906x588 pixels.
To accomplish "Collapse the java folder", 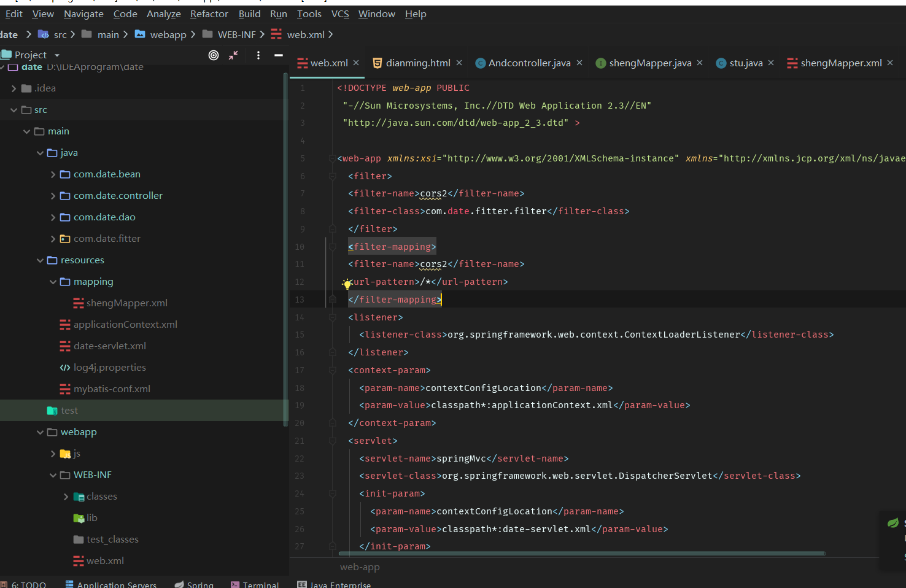I will [x=40, y=153].
